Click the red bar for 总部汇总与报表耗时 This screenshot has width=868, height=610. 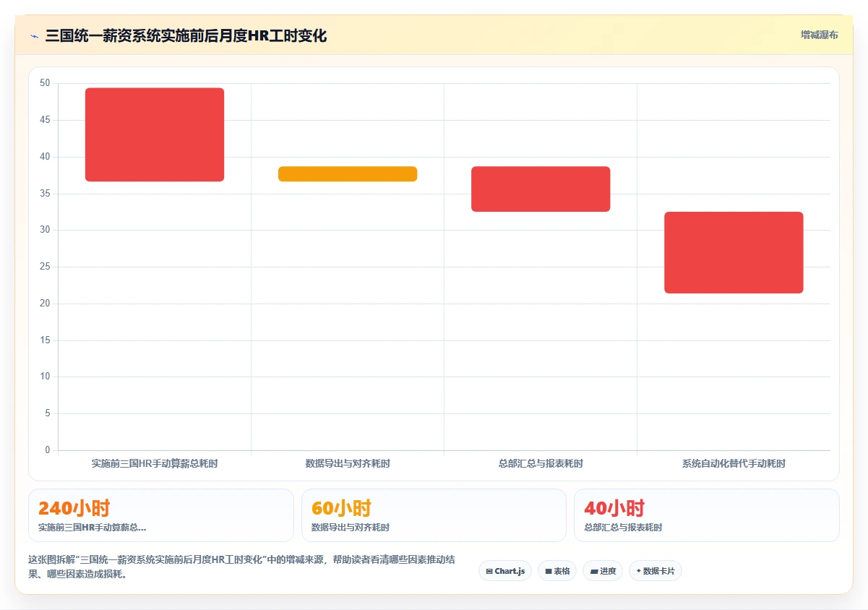pos(541,189)
